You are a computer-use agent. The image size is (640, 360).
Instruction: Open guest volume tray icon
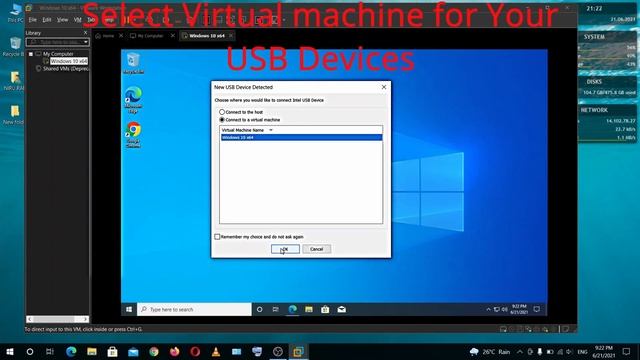coord(505,309)
